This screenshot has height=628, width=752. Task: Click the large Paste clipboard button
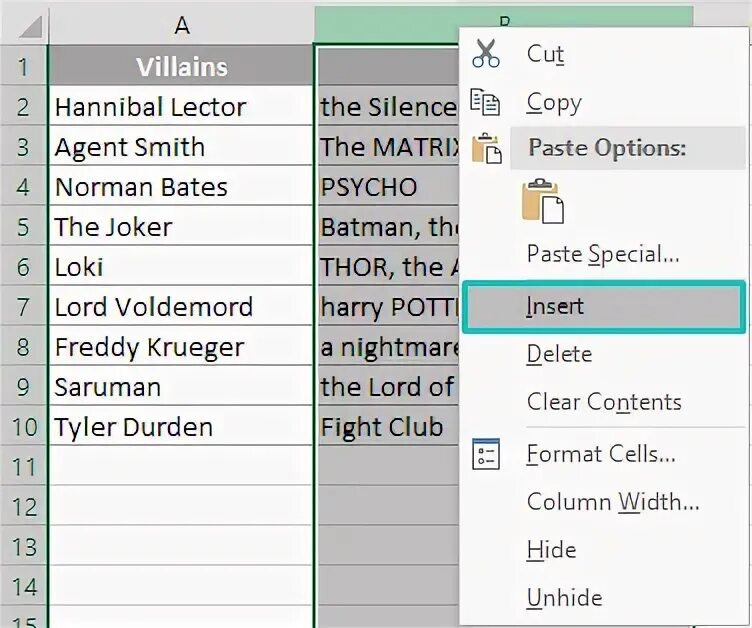click(543, 201)
